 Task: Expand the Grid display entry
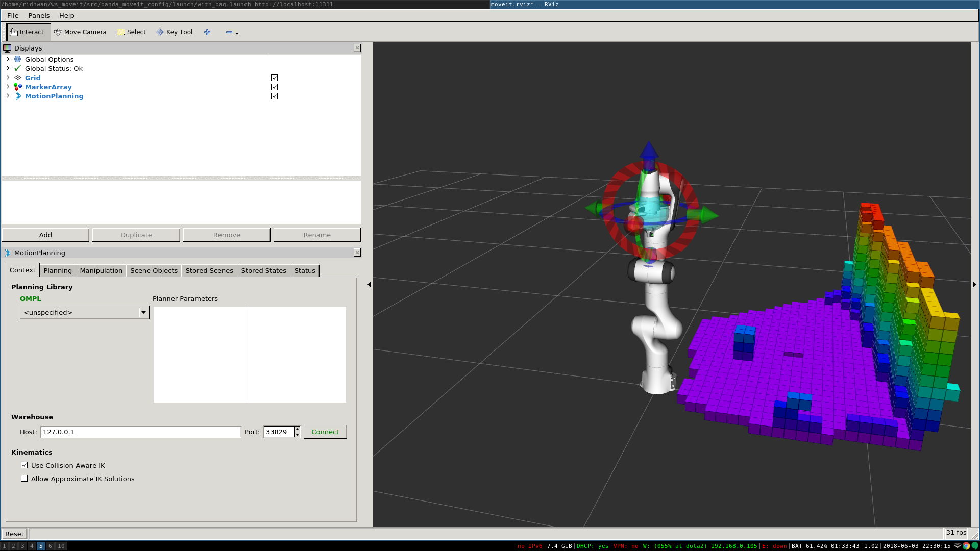click(8, 78)
